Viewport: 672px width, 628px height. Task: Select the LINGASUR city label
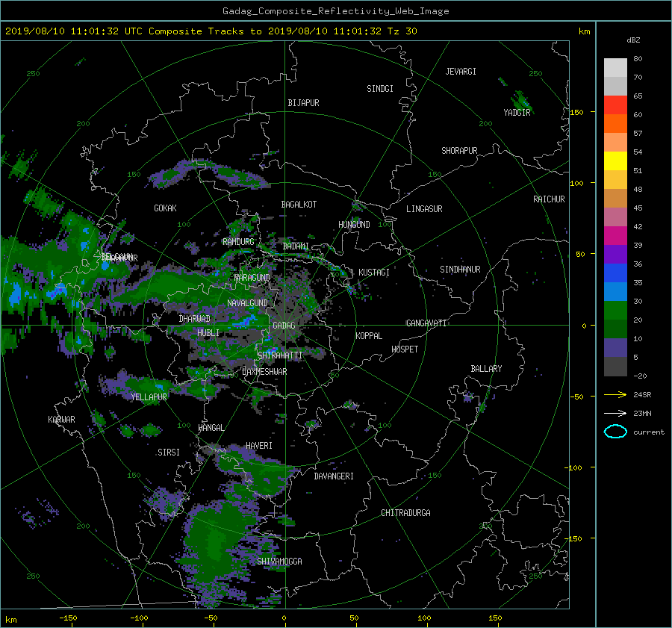[424, 209]
